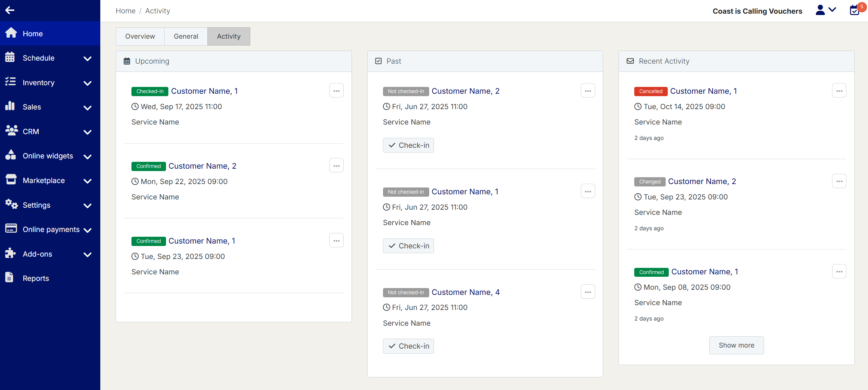Check in past Customer Name, 1 booking
868x390 pixels.
408,246
